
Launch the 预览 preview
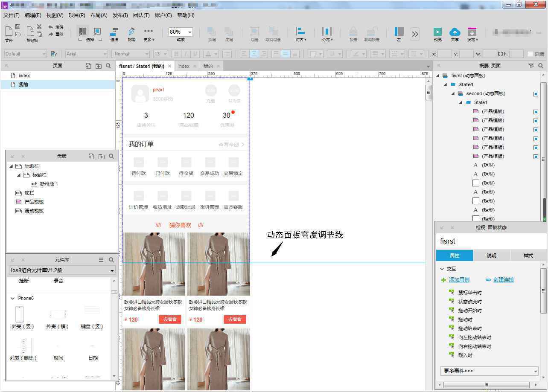click(437, 32)
